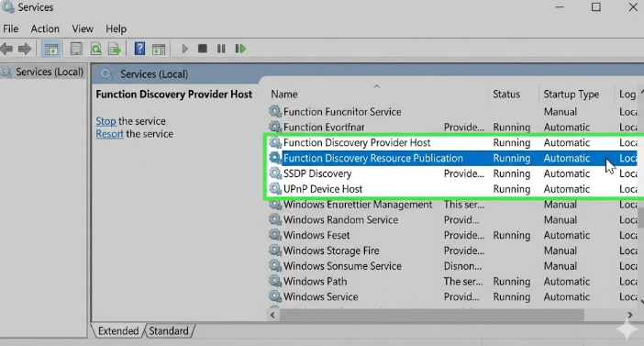Sort by the Name column header
This screenshot has height=346, width=644.
pyautogui.click(x=284, y=95)
